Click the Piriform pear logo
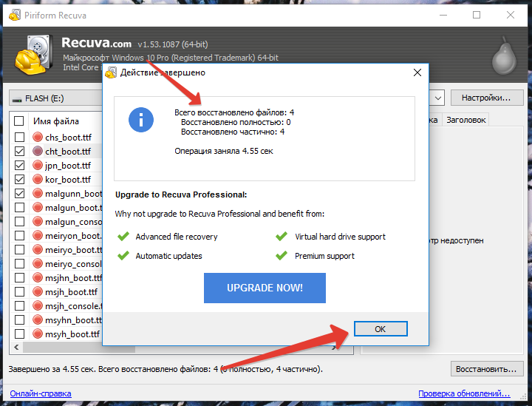The height and width of the screenshot is (406, 532). (505, 56)
